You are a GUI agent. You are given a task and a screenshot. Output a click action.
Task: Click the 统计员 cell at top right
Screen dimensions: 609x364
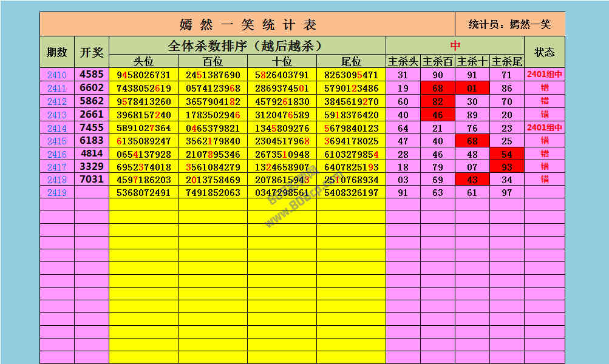[x=509, y=25]
